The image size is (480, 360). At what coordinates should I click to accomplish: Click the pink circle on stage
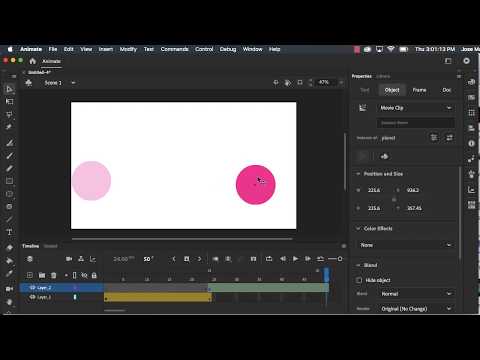256,184
